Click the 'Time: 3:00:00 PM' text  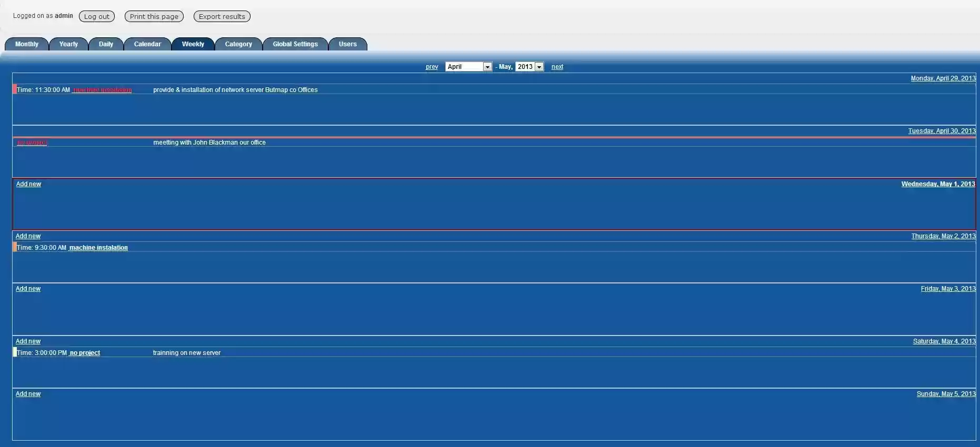(x=42, y=353)
